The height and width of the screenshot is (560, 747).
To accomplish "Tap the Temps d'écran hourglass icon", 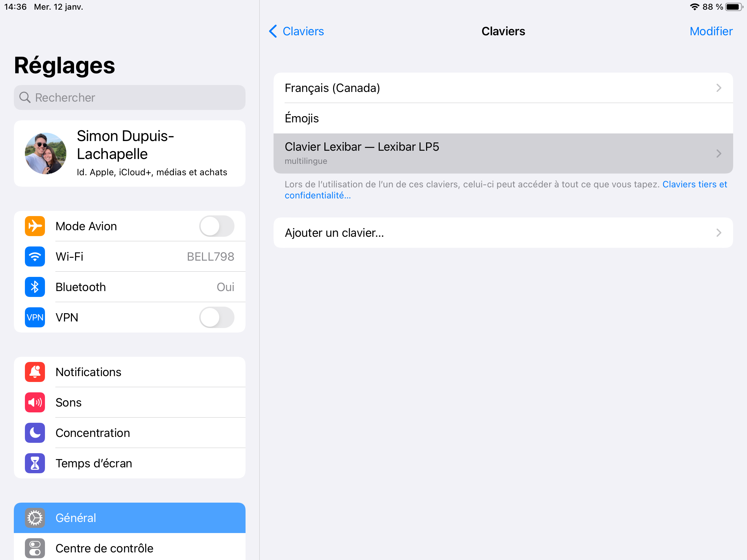I will (35, 463).
